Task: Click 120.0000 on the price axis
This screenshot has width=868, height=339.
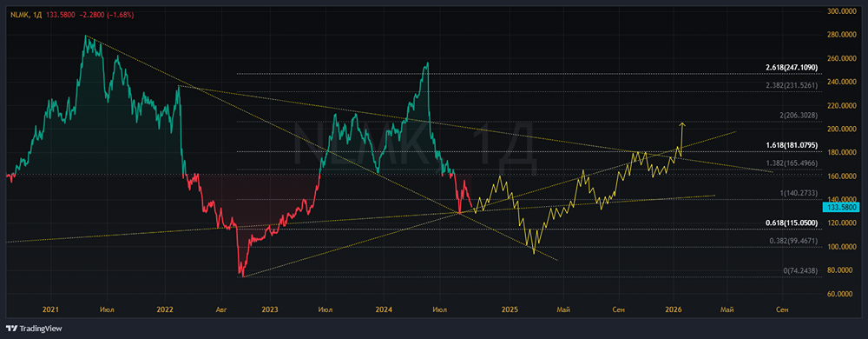Action: (x=840, y=223)
